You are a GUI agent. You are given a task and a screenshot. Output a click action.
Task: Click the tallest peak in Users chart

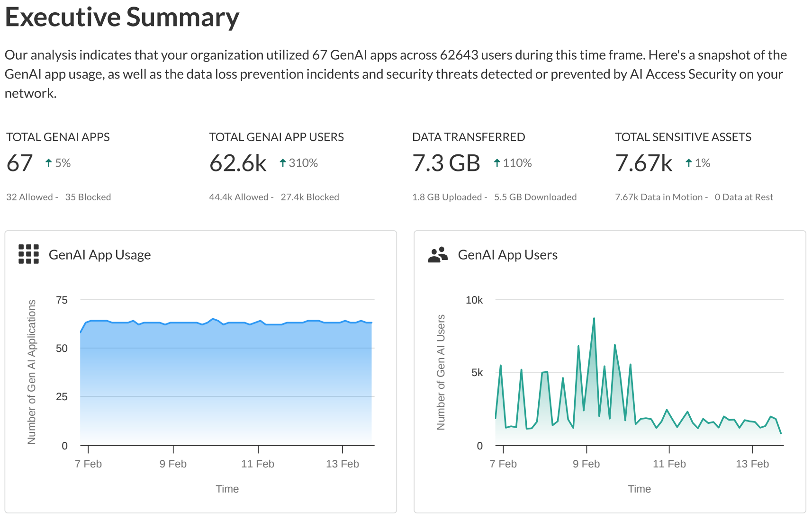click(x=594, y=319)
